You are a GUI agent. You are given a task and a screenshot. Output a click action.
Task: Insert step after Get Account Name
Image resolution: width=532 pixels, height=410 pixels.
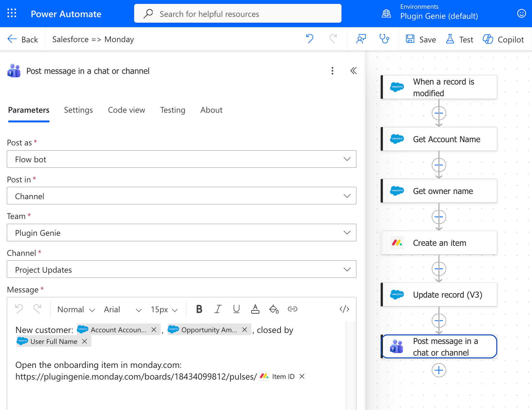(439, 165)
